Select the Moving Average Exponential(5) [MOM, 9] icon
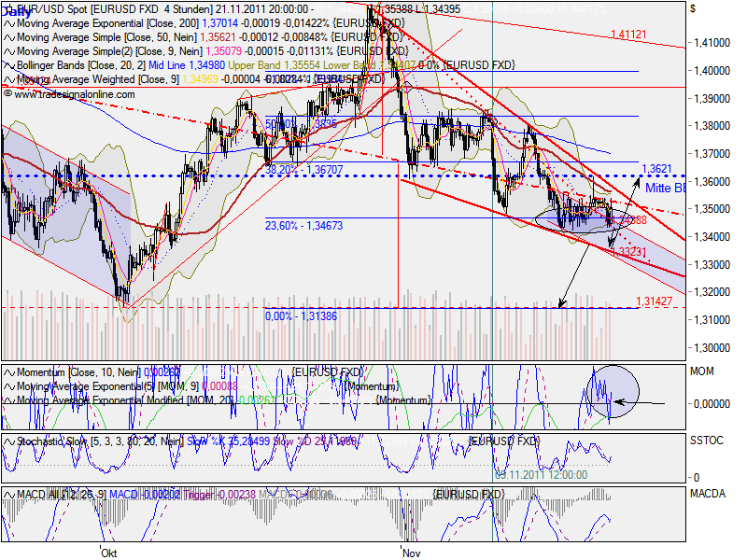This screenshot has height=560, width=747. [7, 384]
